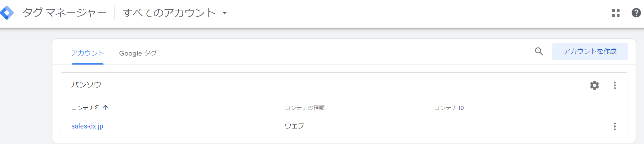Screen dimensions: 644x144
Task: Sort by the コンテナ名 column header
Action: [86, 108]
